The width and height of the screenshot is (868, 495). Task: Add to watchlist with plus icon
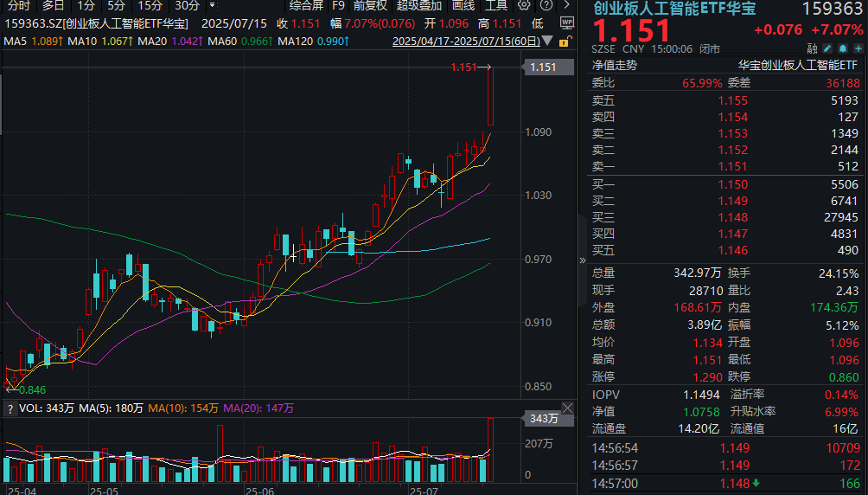click(858, 48)
